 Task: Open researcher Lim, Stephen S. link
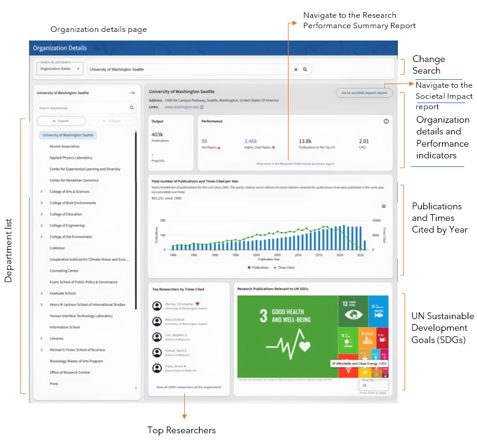(x=176, y=335)
